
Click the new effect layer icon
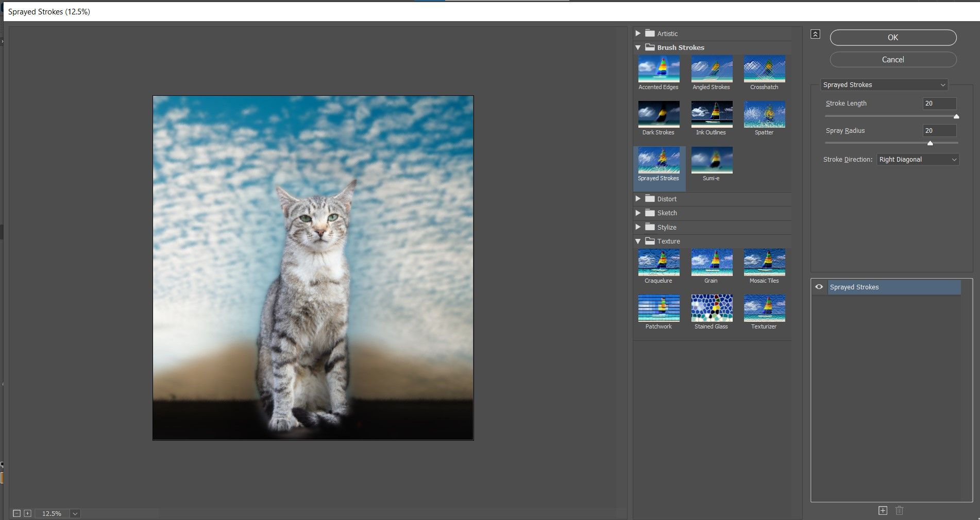[883, 510]
